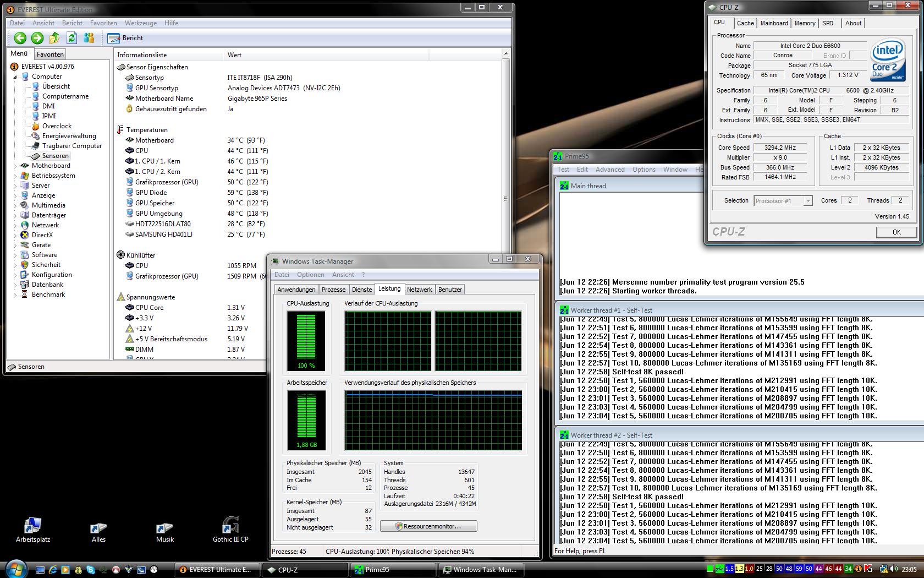Open Internet Explorer from quick launch

coord(53,570)
